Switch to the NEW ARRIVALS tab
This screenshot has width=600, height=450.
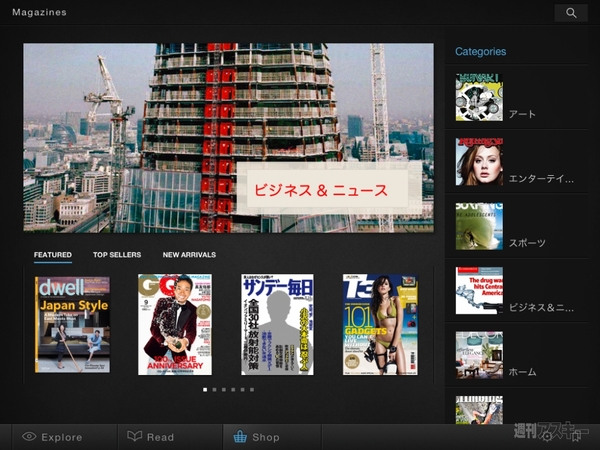pyautogui.click(x=189, y=255)
